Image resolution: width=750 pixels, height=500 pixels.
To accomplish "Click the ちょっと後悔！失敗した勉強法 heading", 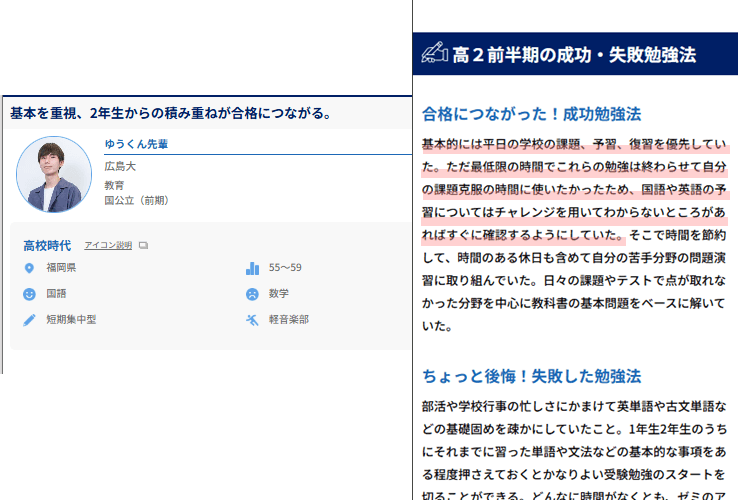I will 531,376.
